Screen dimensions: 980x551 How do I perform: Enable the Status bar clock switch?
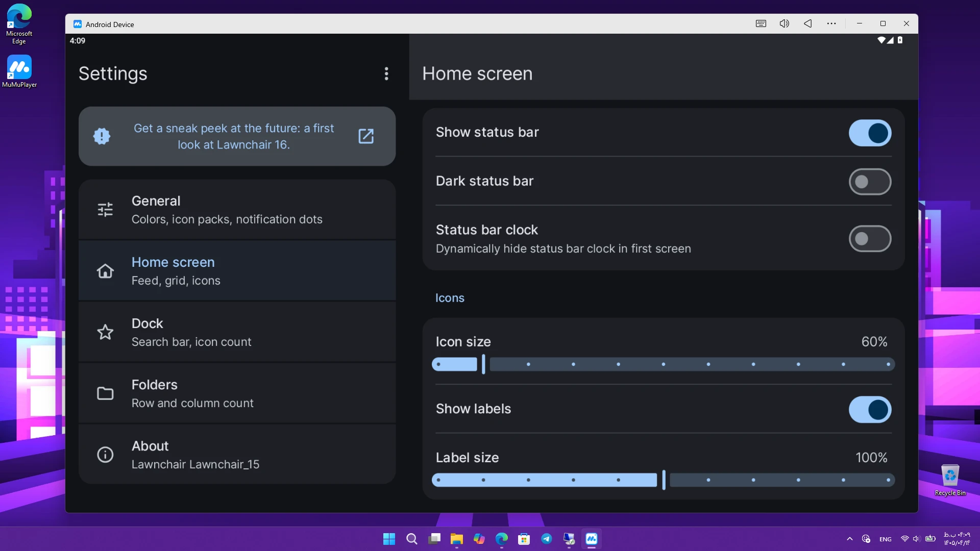click(x=870, y=239)
